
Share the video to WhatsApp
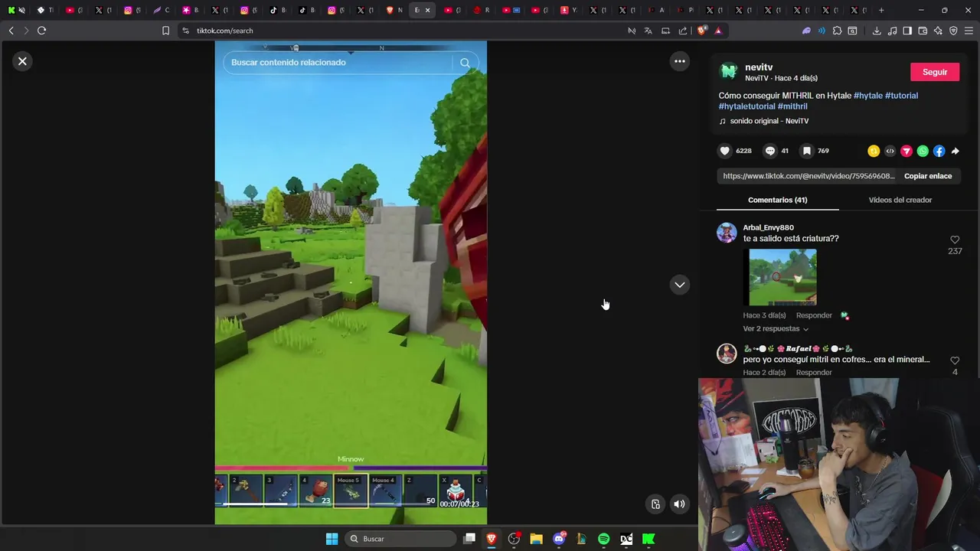tap(923, 151)
